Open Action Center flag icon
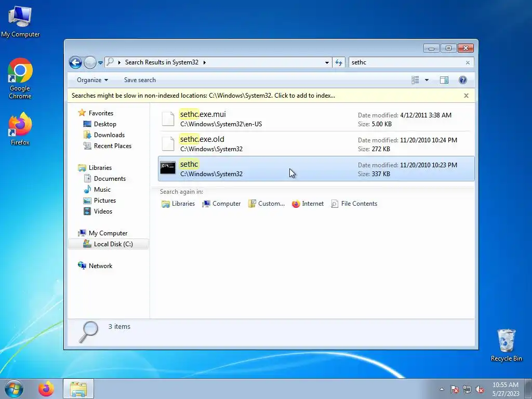Image resolution: width=532 pixels, height=399 pixels. pyautogui.click(x=455, y=389)
